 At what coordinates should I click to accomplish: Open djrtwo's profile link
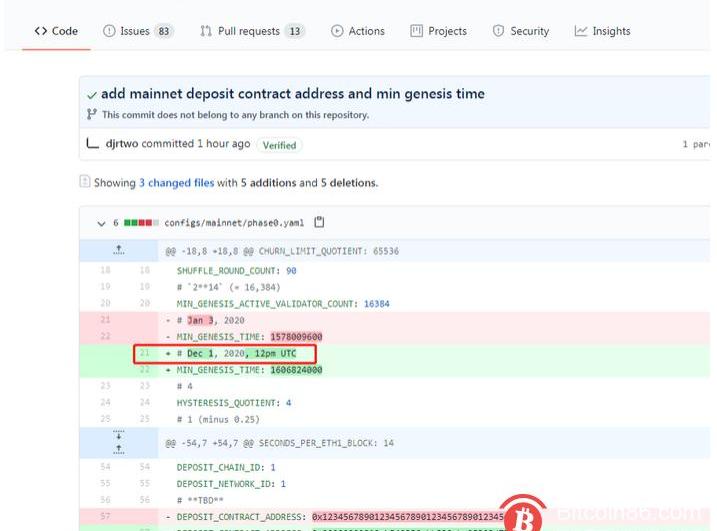[122, 144]
